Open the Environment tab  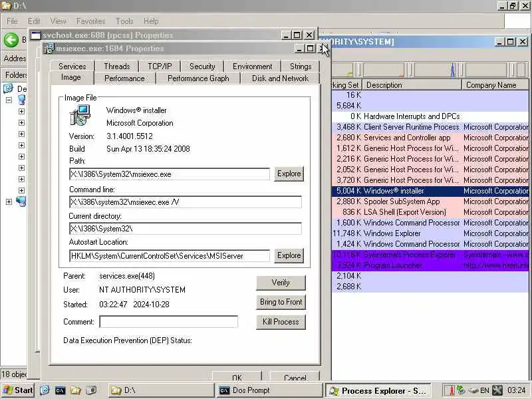253,66
